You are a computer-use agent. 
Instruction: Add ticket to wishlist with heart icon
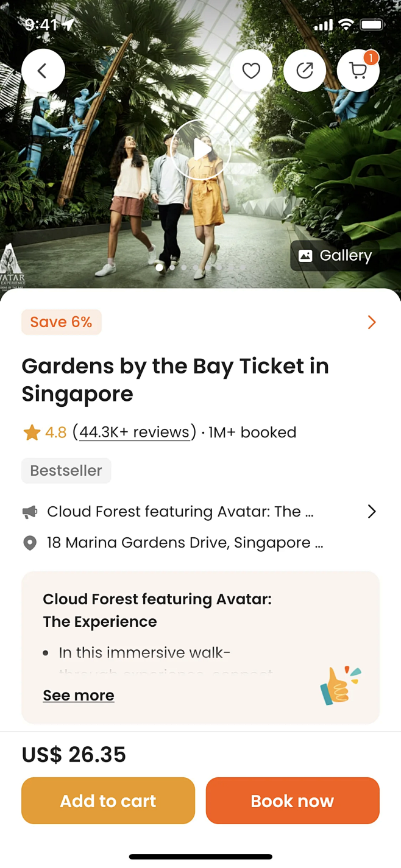(251, 71)
